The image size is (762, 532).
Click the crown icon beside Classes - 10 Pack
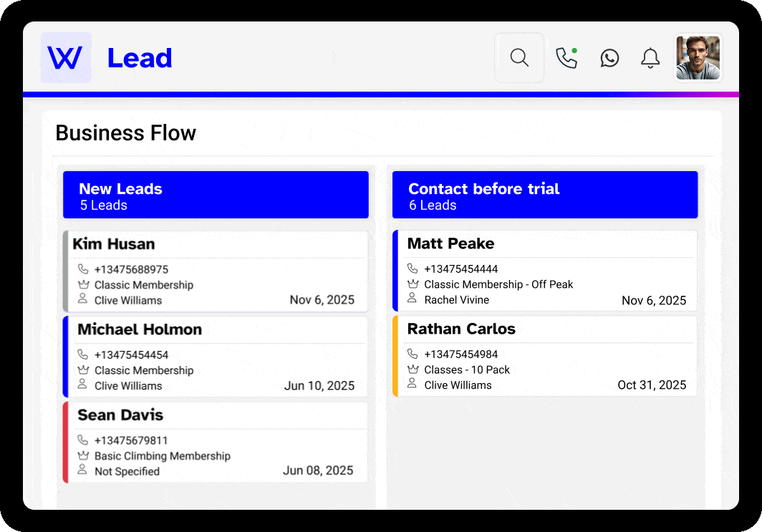[411, 369]
